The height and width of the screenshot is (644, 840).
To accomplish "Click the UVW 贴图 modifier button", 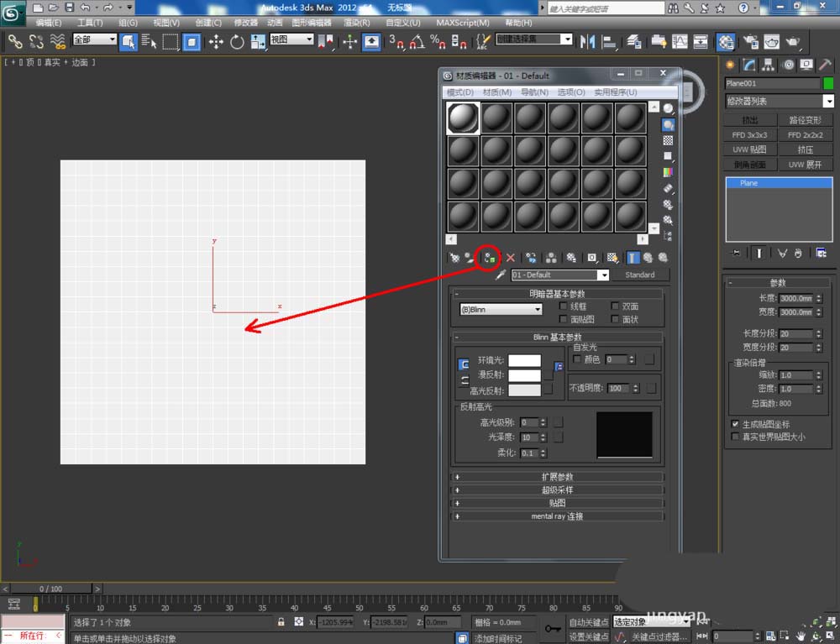I will point(750,149).
